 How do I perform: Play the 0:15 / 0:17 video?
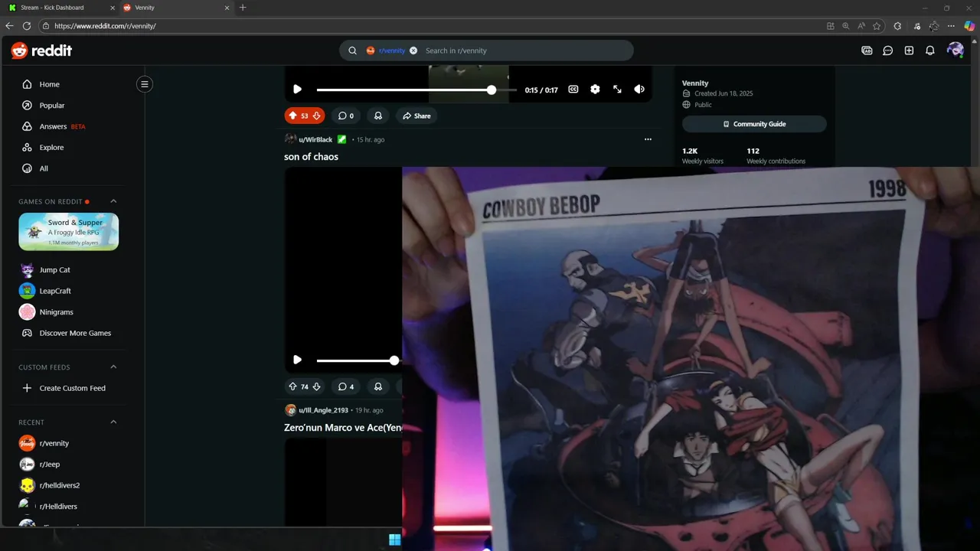click(x=297, y=90)
